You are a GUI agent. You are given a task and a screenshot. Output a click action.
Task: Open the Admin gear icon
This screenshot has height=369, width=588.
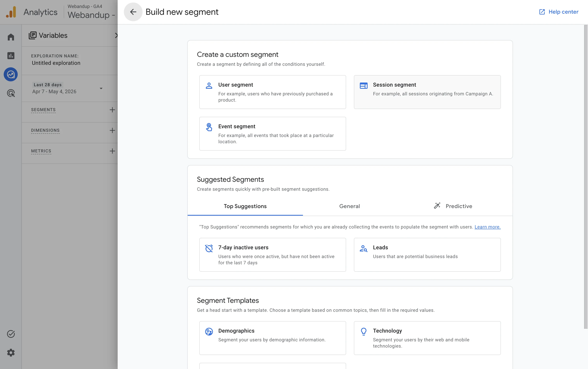pyautogui.click(x=11, y=353)
